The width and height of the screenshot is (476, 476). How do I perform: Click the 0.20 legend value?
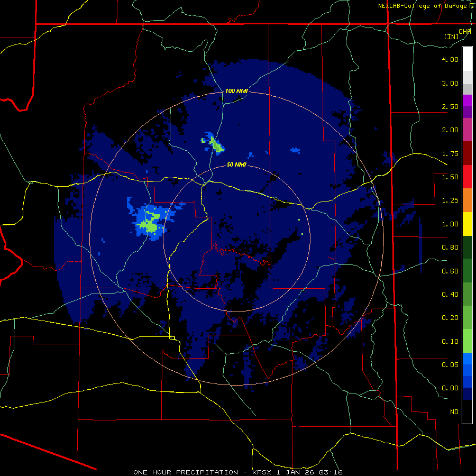click(x=450, y=318)
